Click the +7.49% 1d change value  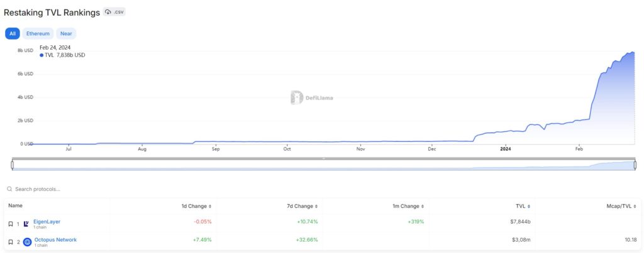203,239
